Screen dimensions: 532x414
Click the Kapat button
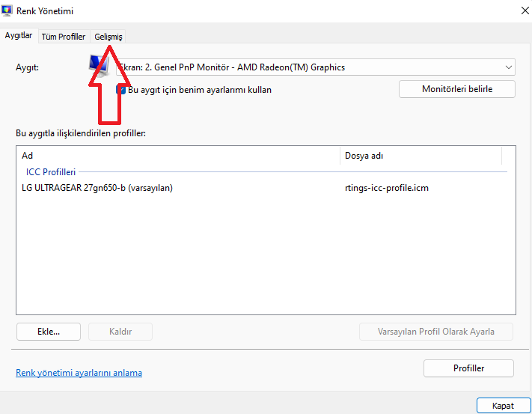(x=503, y=406)
